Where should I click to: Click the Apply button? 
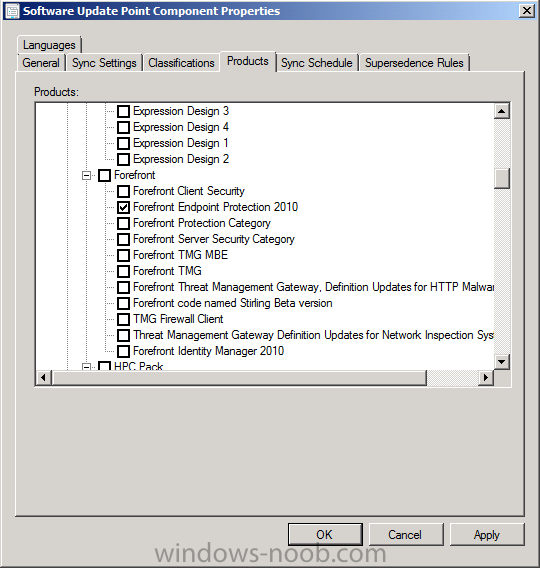click(487, 535)
